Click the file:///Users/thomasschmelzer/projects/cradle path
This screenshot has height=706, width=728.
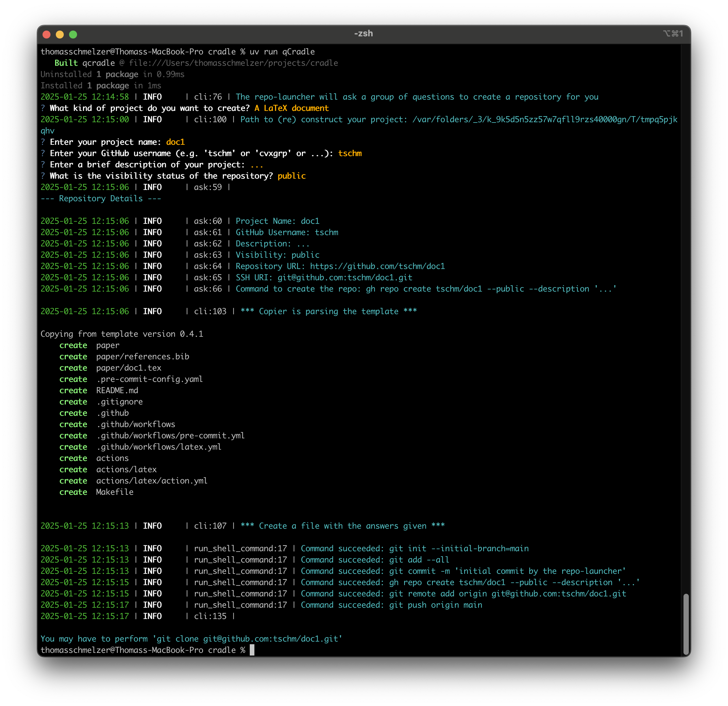[233, 63]
